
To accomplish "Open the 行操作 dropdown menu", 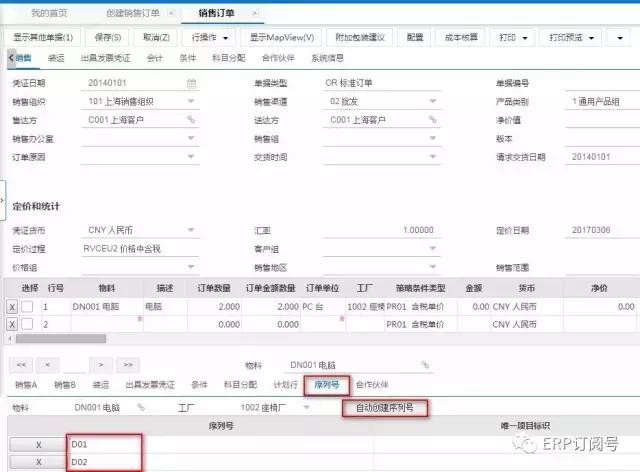I will (x=210, y=38).
